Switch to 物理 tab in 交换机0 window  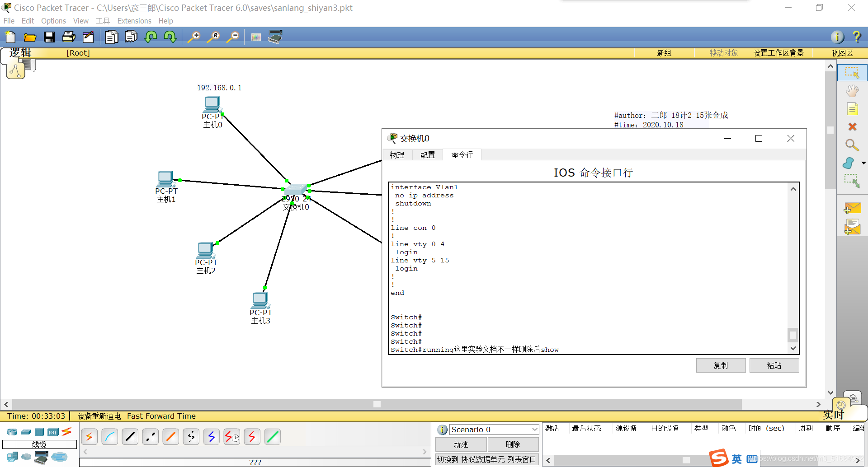coord(397,155)
